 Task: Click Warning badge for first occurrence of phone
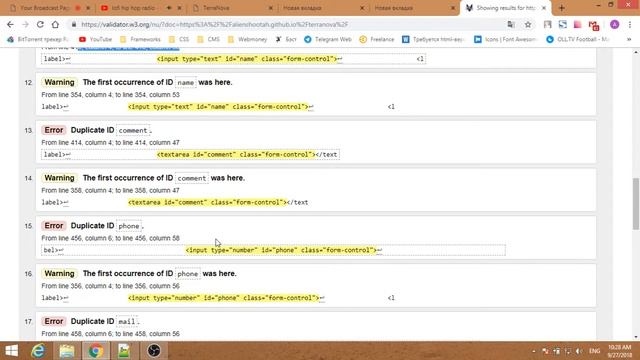tap(59, 273)
